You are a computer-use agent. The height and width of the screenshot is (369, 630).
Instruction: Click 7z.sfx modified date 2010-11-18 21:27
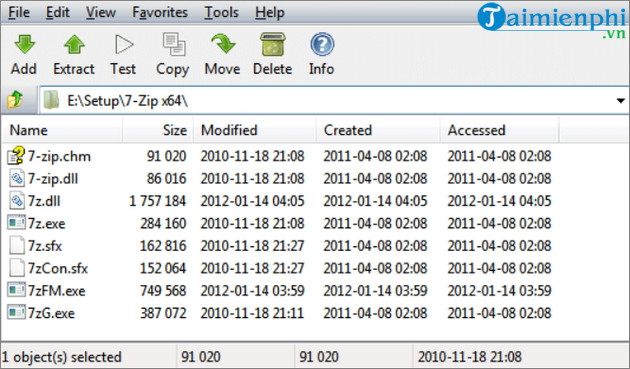253,246
